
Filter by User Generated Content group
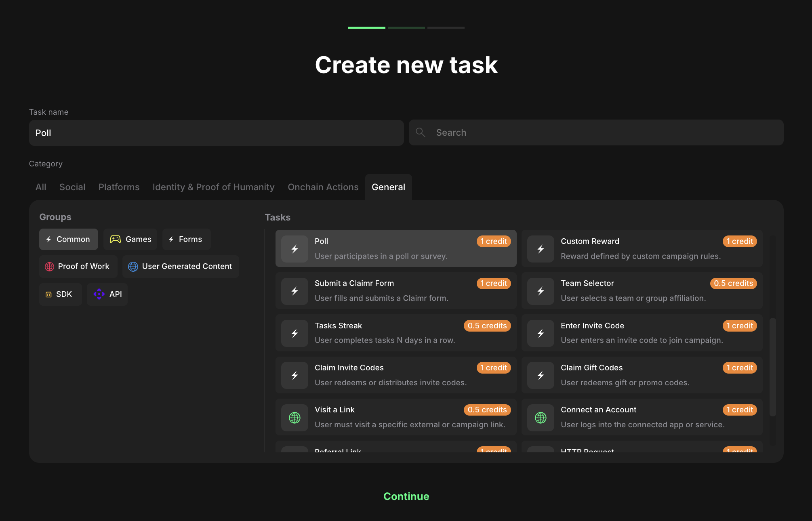click(x=181, y=267)
